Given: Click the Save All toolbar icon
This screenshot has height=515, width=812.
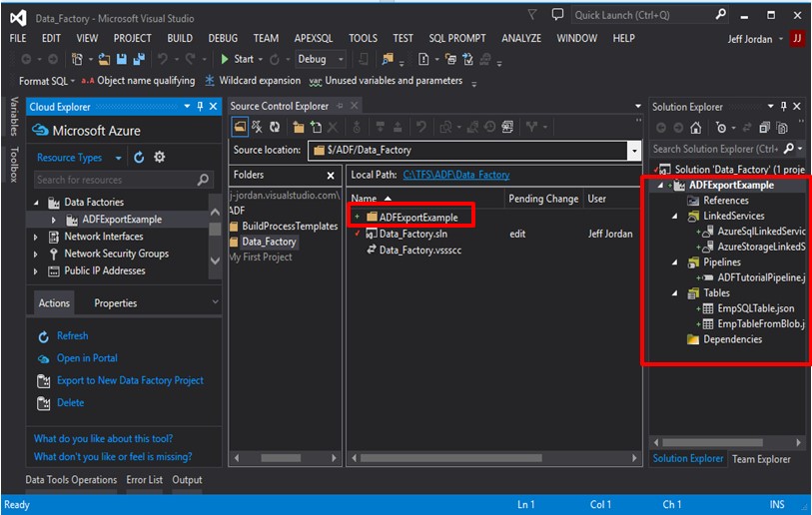Looking at the screenshot, I should pos(138,60).
